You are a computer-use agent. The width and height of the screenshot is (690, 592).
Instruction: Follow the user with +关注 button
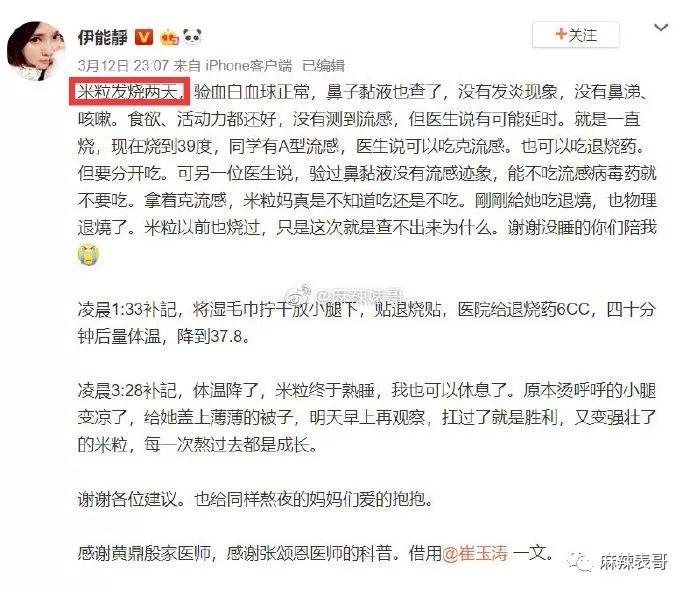576,34
